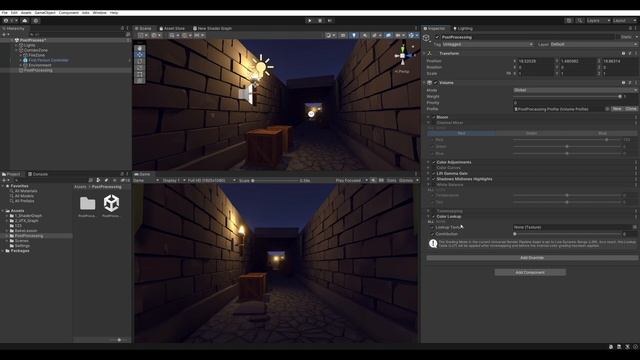This screenshot has height=360, width=640.
Task: Open the Layers dropdown in the top toolbar
Action: 598,20
